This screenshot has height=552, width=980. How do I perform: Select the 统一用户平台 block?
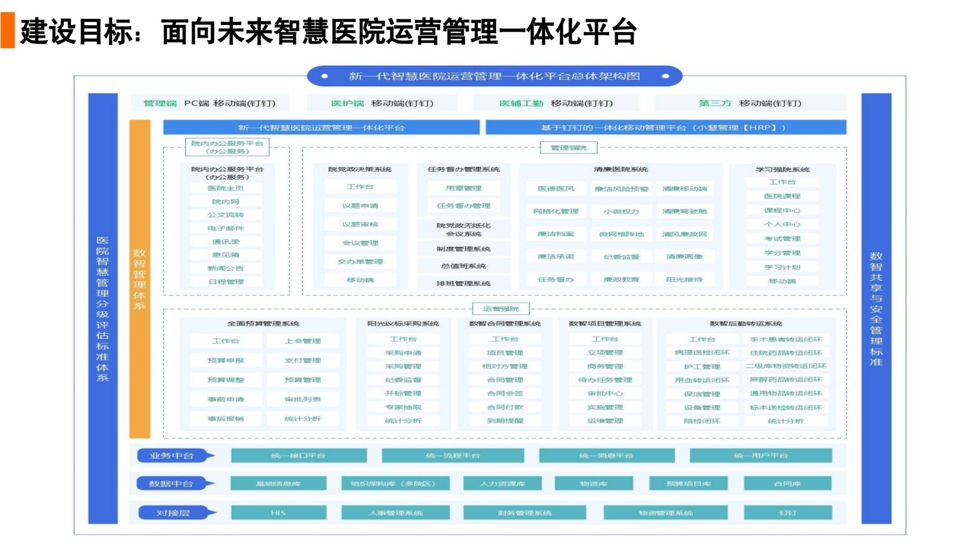(761, 456)
